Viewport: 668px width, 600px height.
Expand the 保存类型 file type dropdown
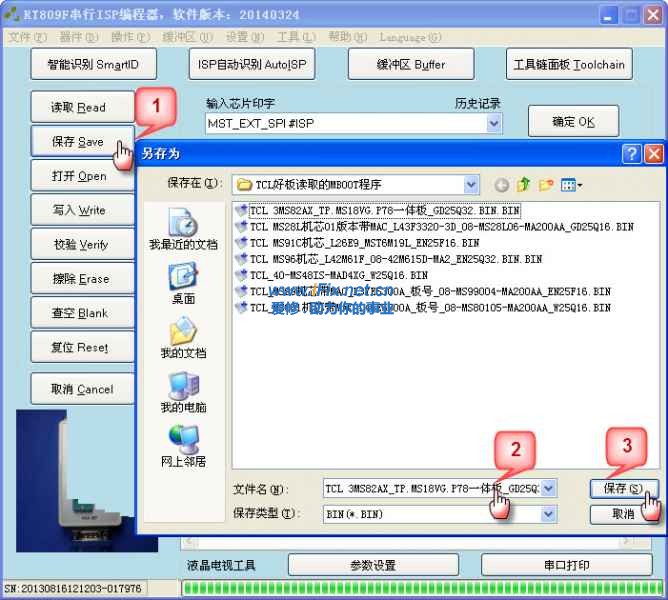click(x=548, y=513)
